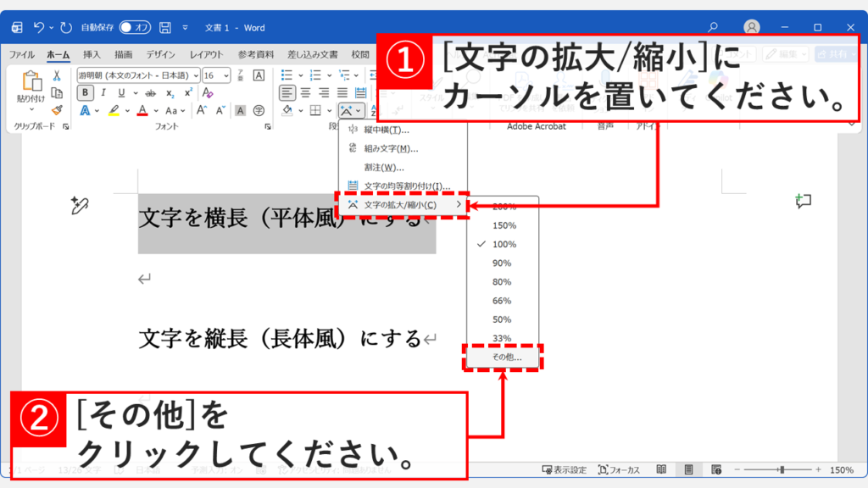Screen dimensions: 868x488
Task: Open the フォーカス mode from status bar
Action: coord(621,469)
